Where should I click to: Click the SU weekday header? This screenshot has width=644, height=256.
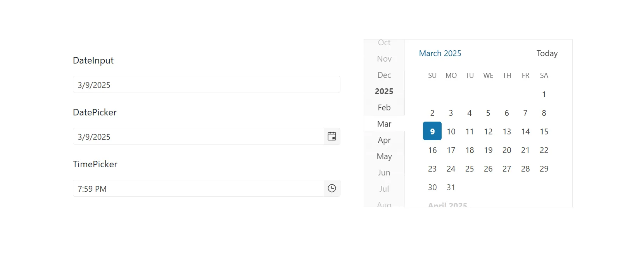(432, 75)
